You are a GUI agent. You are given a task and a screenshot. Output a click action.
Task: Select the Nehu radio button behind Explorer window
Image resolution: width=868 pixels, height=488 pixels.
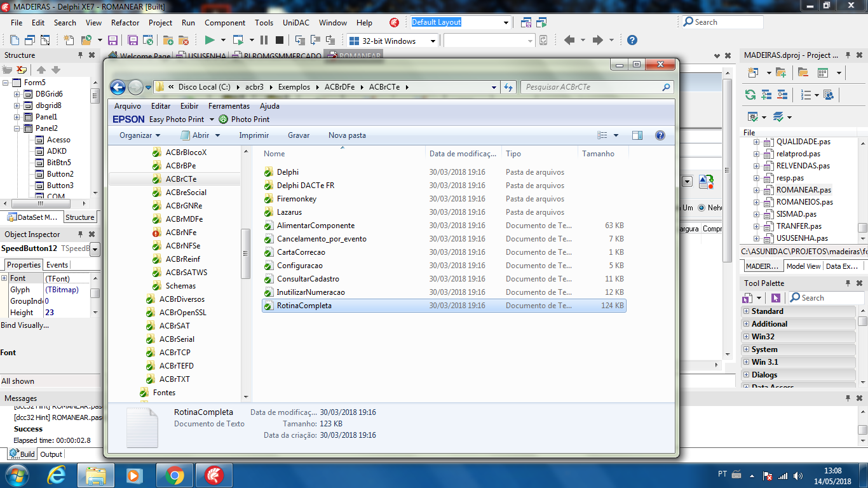[702, 208]
